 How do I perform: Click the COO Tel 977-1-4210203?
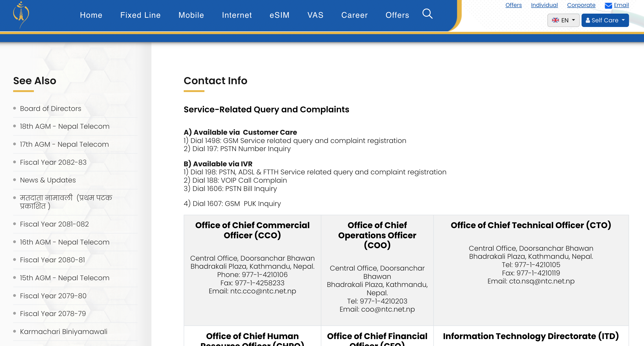(x=384, y=301)
